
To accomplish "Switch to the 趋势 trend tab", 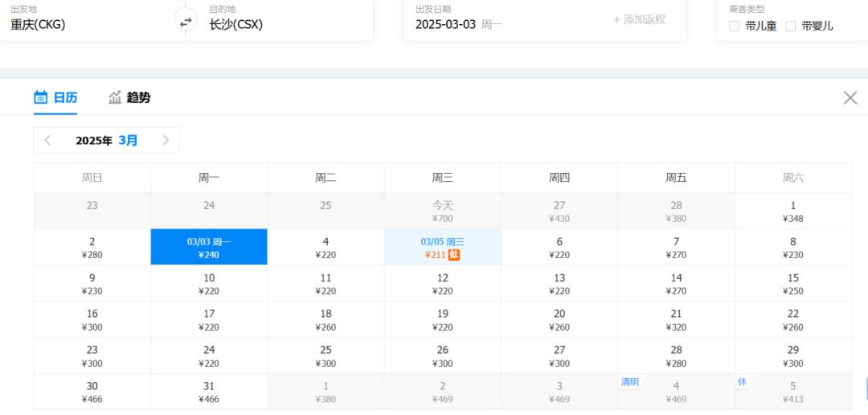I will point(129,97).
